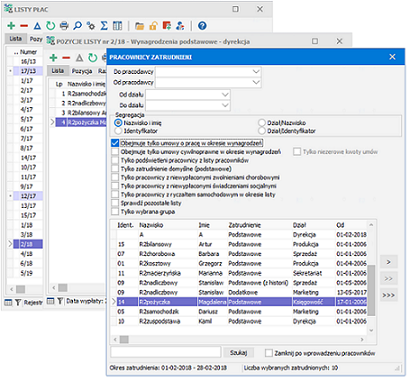Check 'Obejmuje tylko umowy cywilnoprawne' checkbox

pyautogui.click(x=115, y=152)
